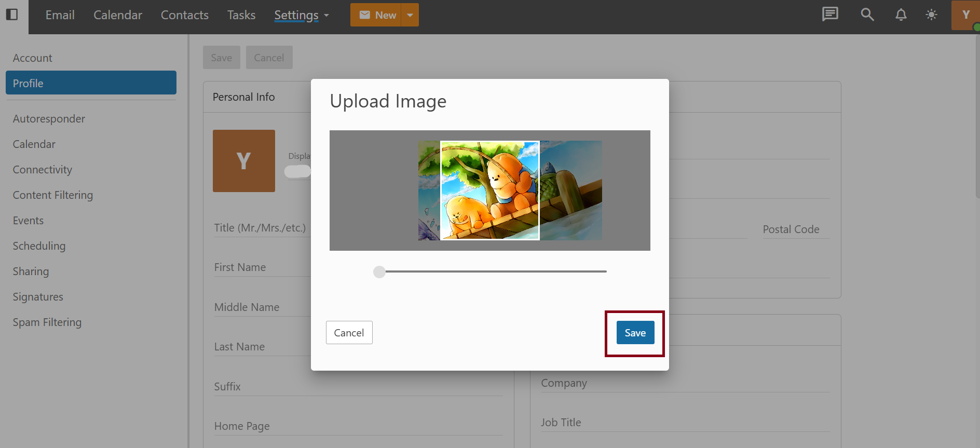Click the Company field
Viewport: 980px width, 448px height.
[x=685, y=383]
